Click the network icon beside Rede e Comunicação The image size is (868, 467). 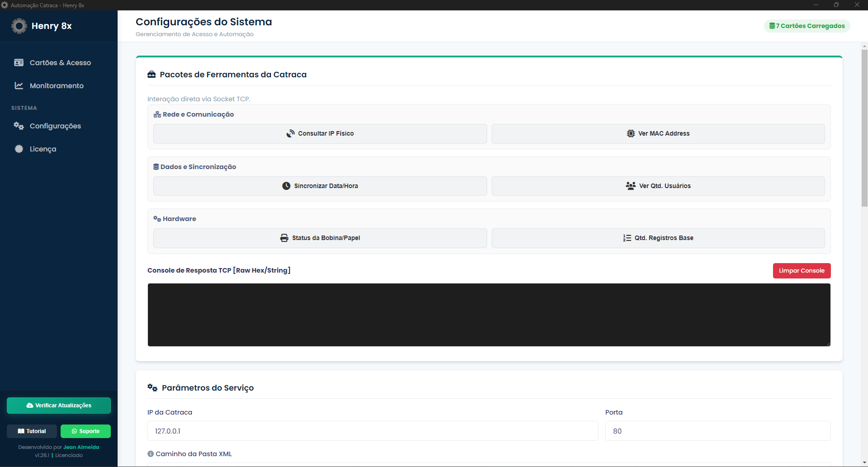point(157,114)
